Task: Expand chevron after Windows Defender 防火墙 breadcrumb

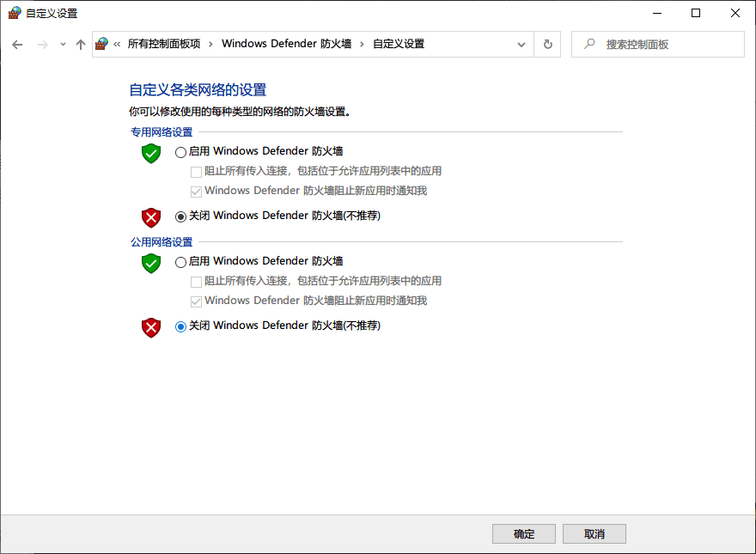Action: [362, 45]
